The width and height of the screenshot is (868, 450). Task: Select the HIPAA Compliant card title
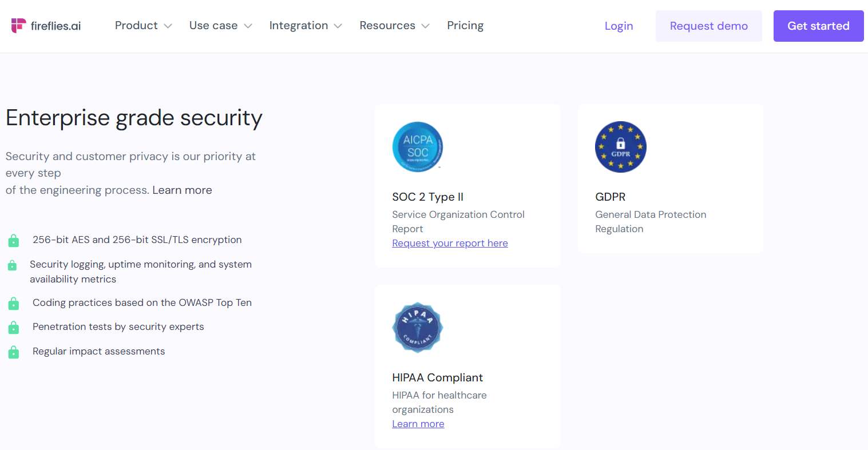[437, 377]
